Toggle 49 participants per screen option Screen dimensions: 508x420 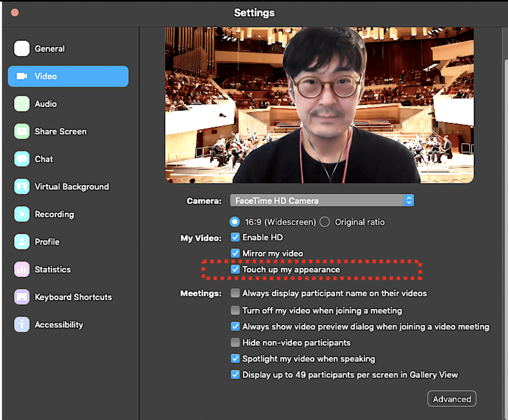tap(235, 374)
